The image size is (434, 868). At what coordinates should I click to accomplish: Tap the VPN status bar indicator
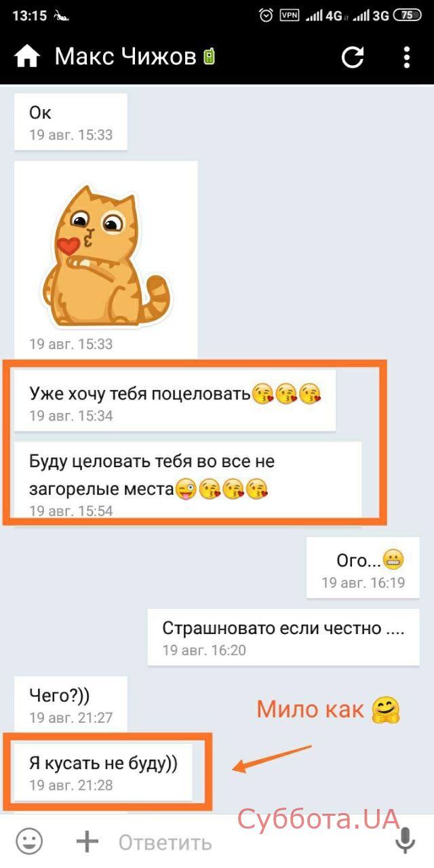point(290,15)
